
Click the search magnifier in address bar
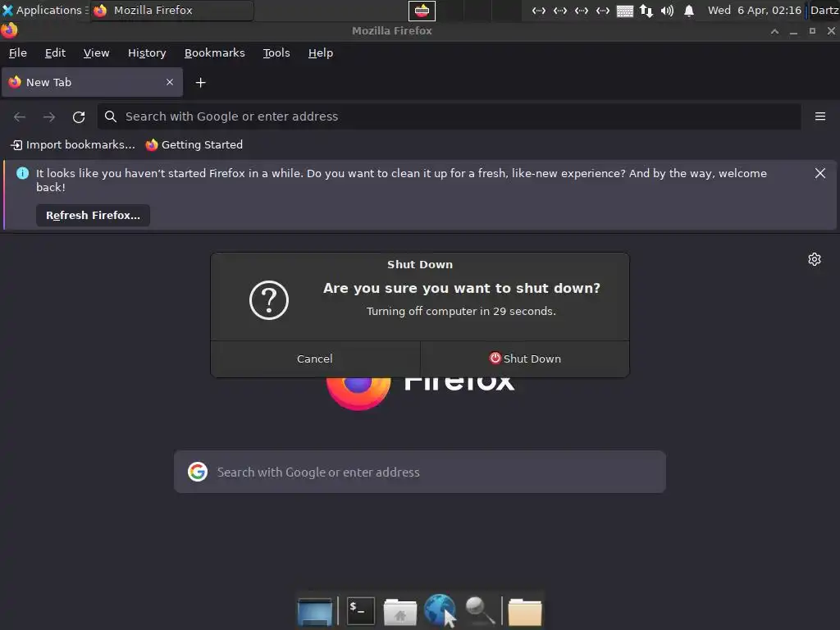pyautogui.click(x=111, y=116)
